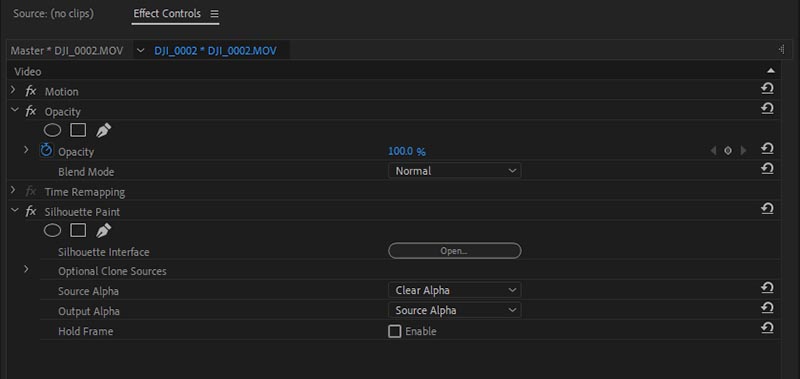This screenshot has height=379, width=800.
Task: Expand Optional Clone Sources
Action: coord(27,269)
